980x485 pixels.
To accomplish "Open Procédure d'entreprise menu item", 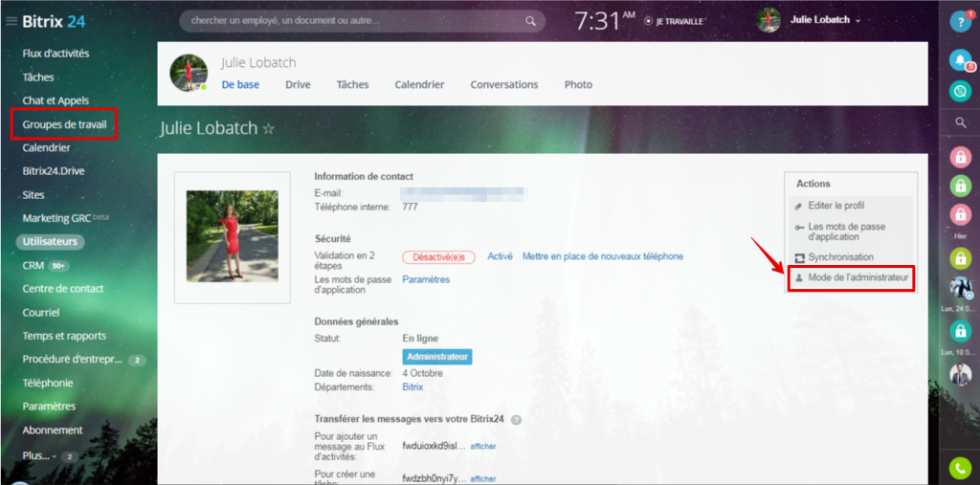I will click(x=73, y=360).
